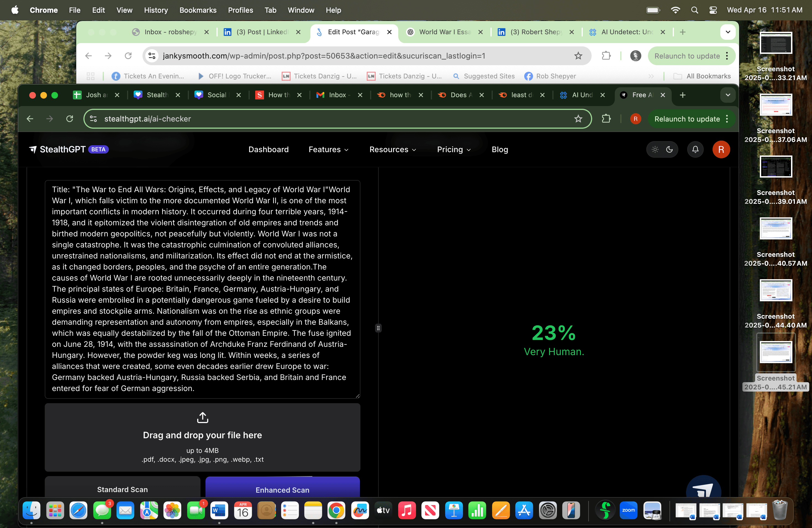812x528 pixels.
Task: Switch to dark mode moon toggle
Action: click(x=669, y=149)
